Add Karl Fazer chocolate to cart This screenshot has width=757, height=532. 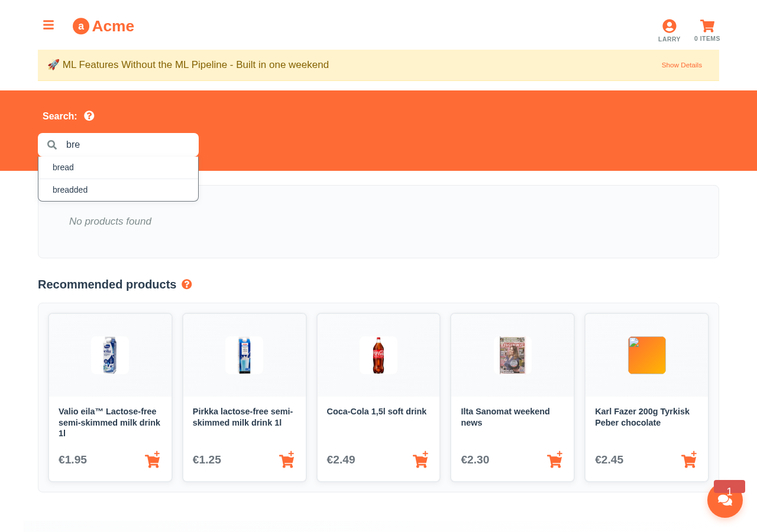(x=689, y=459)
